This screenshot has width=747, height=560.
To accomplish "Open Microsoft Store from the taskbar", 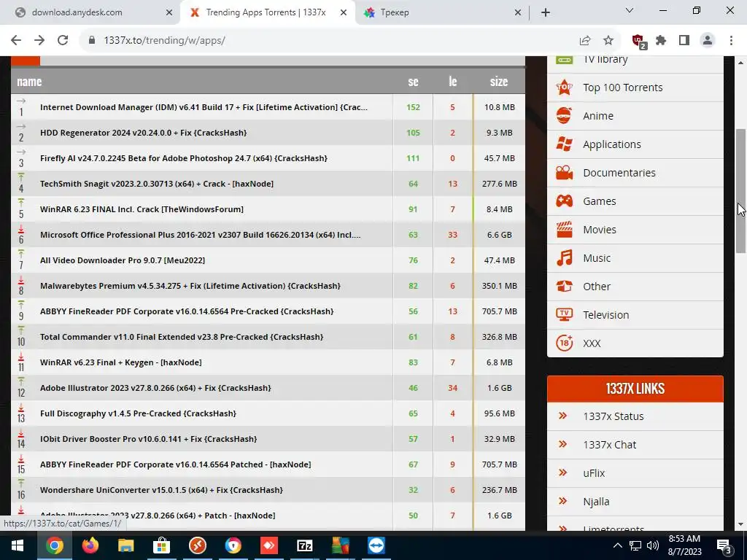I will click(x=161, y=545).
